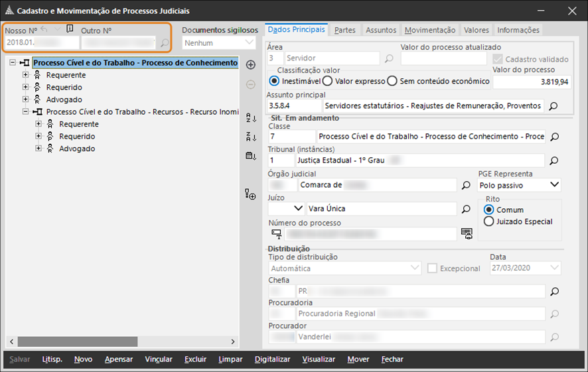The height and width of the screenshot is (372, 588).
Task: Click the Valor do processo input field
Action: [531, 82]
